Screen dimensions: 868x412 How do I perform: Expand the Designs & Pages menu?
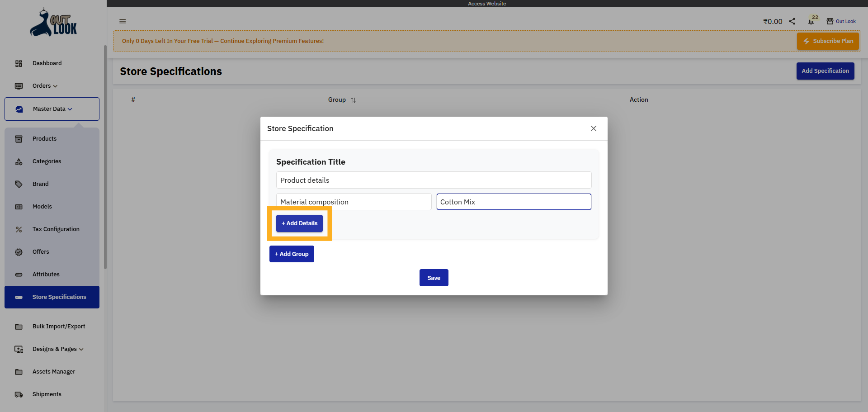[57, 349]
